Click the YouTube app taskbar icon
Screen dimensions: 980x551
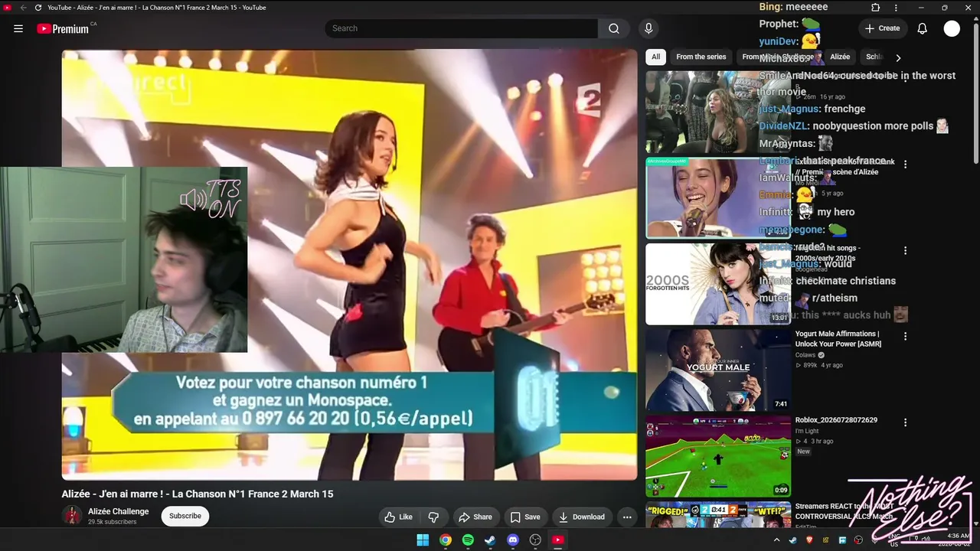pos(558,540)
